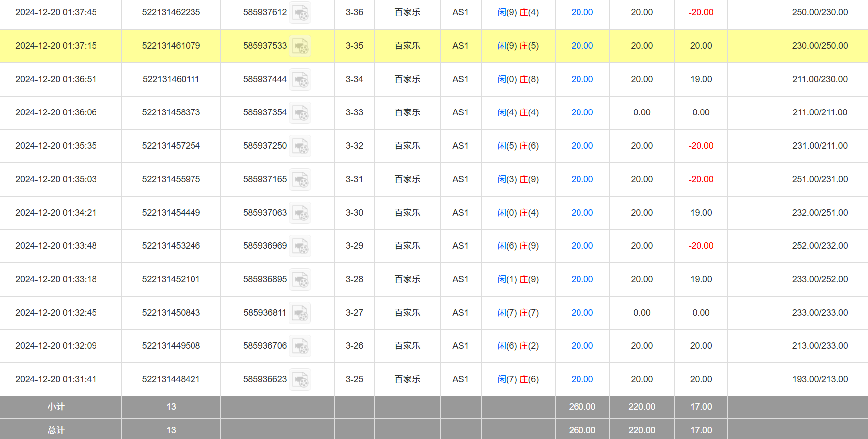This screenshot has height=439, width=868.
Task: Click the replay icon next to 585937354
Action: [300, 113]
